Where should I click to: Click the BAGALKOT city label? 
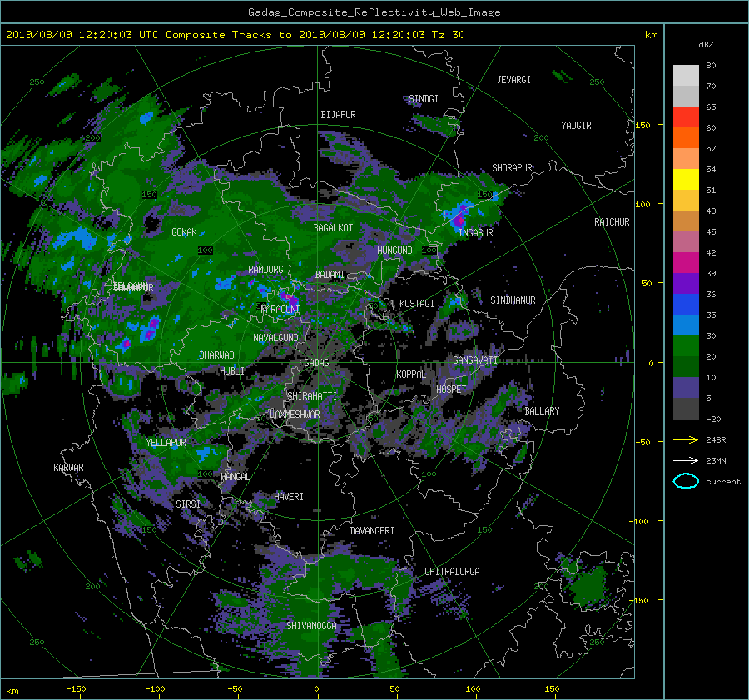333,228
